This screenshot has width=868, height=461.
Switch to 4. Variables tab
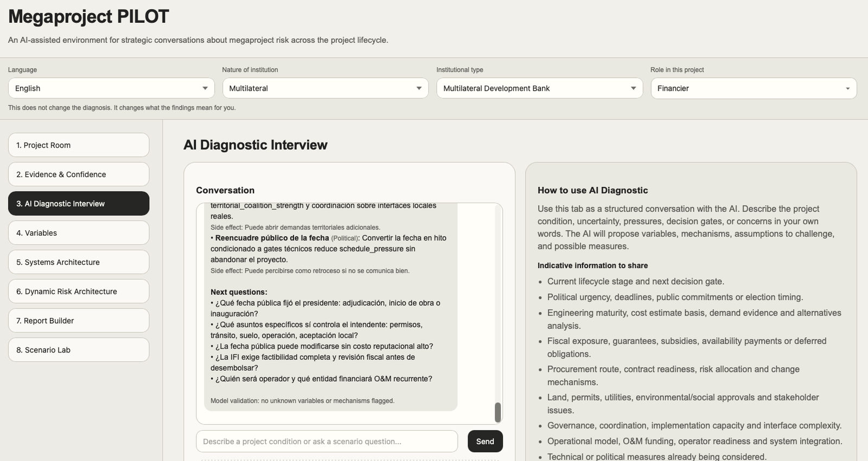79,233
